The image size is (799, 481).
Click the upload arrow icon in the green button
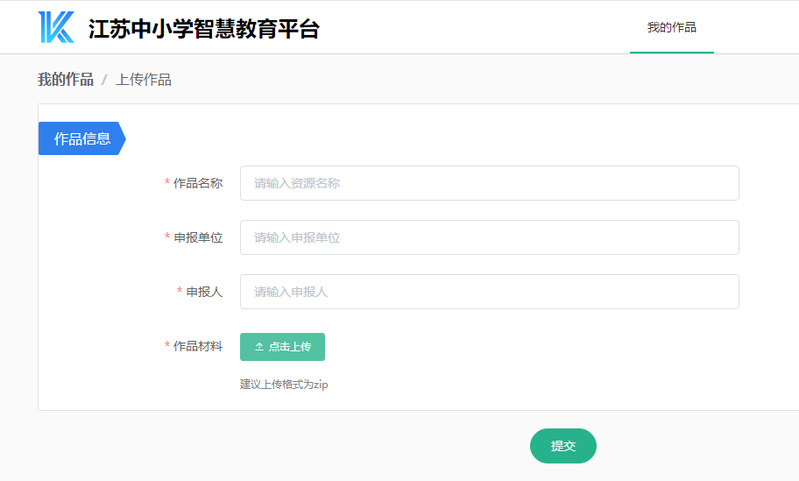[259, 347]
